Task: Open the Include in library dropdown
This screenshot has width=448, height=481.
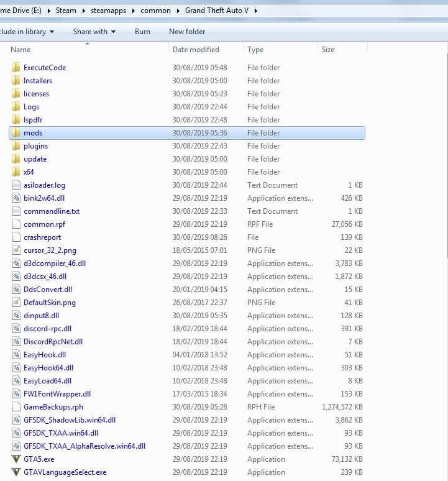Action: [27, 32]
